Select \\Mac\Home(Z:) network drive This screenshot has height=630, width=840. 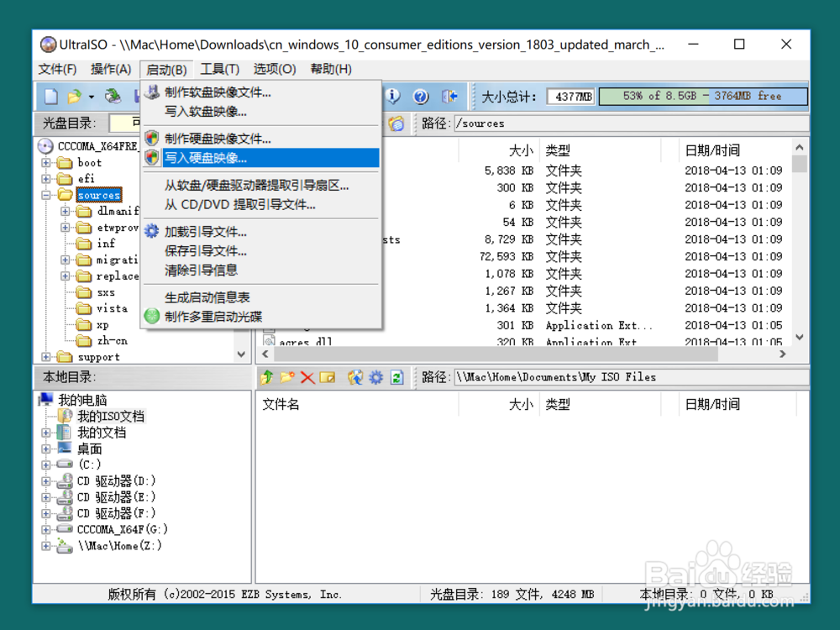[119, 546]
